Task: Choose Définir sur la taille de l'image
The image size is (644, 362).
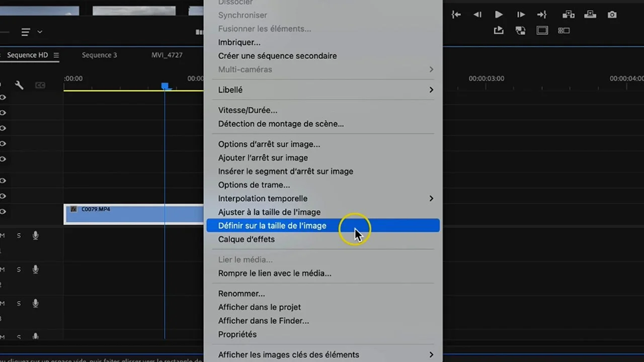Action: click(x=323, y=226)
